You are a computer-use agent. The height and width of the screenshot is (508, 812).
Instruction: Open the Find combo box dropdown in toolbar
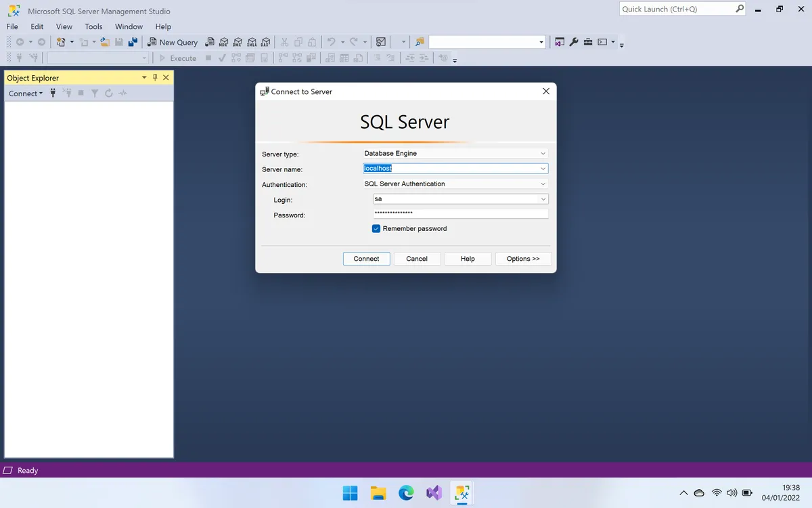point(541,42)
